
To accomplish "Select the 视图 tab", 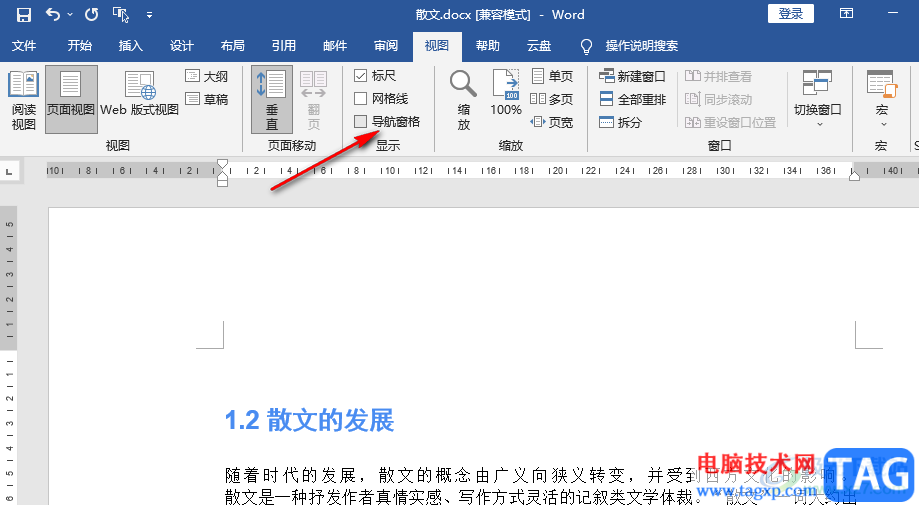I will tap(437, 46).
